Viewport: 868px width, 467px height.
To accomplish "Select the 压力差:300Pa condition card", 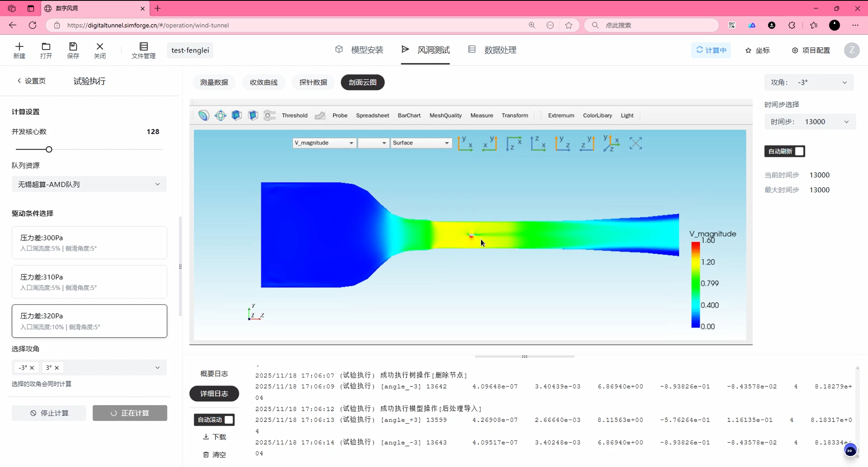I will (x=89, y=243).
